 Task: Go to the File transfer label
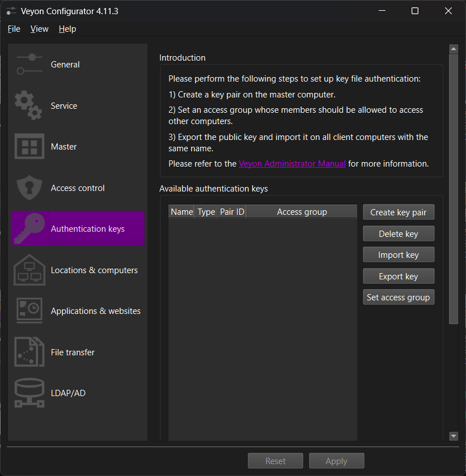point(73,352)
